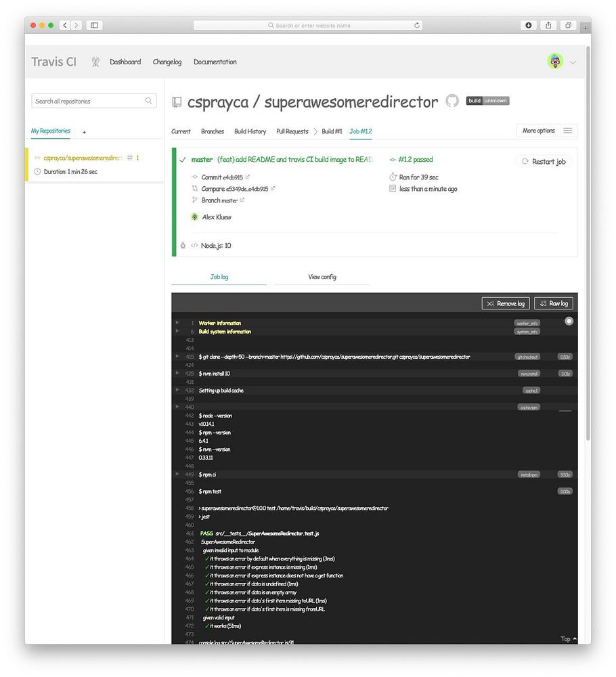Viewport: 616px width, 677px height.
Task: Select My Repositories sidebar tab
Action: point(51,131)
